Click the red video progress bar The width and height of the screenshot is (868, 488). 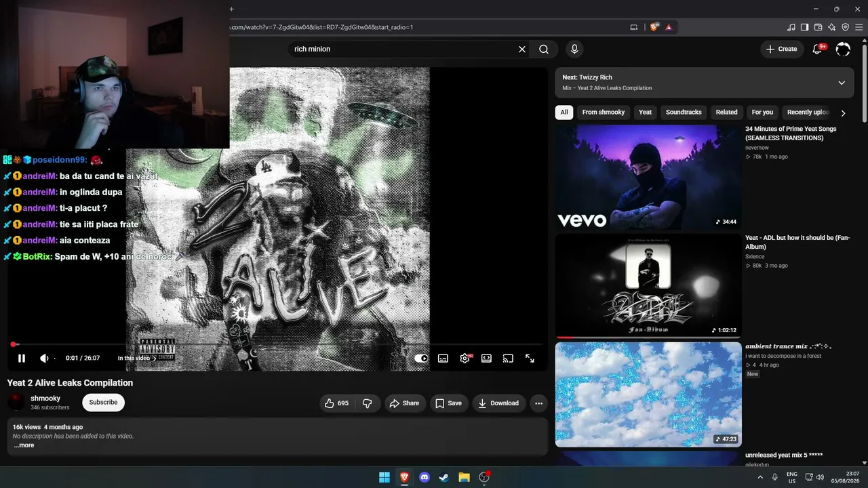[278, 344]
